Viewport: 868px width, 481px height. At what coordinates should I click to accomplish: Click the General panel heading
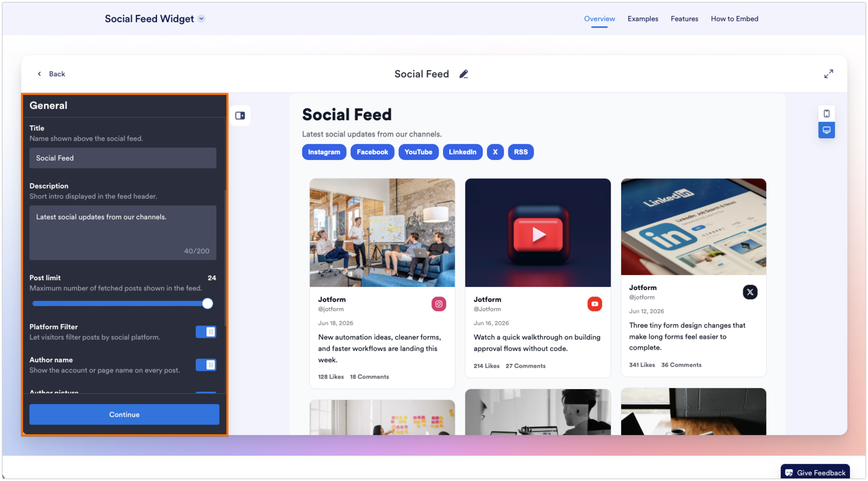coord(48,105)
